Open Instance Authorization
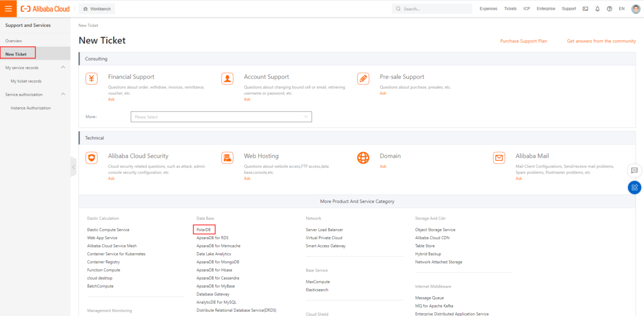 tap(31, 108)
